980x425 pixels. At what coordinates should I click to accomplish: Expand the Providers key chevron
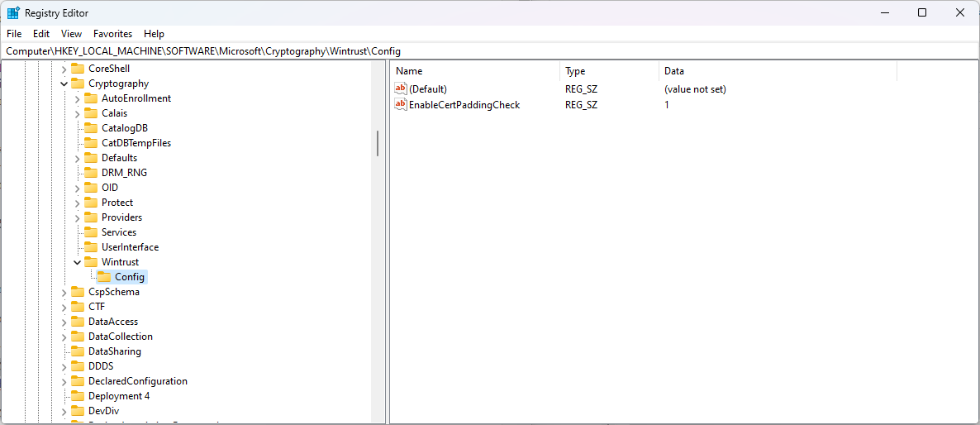coord(77,217)
